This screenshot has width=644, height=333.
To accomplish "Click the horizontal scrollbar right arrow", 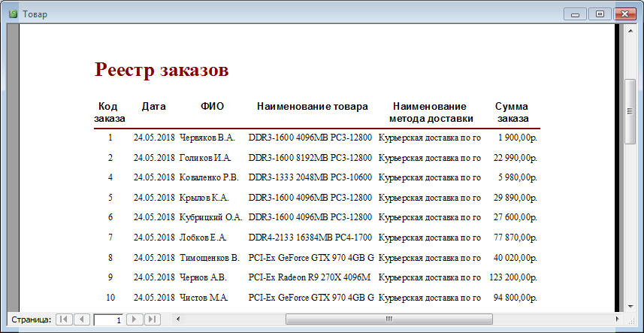I will click(x=618, y=319).
